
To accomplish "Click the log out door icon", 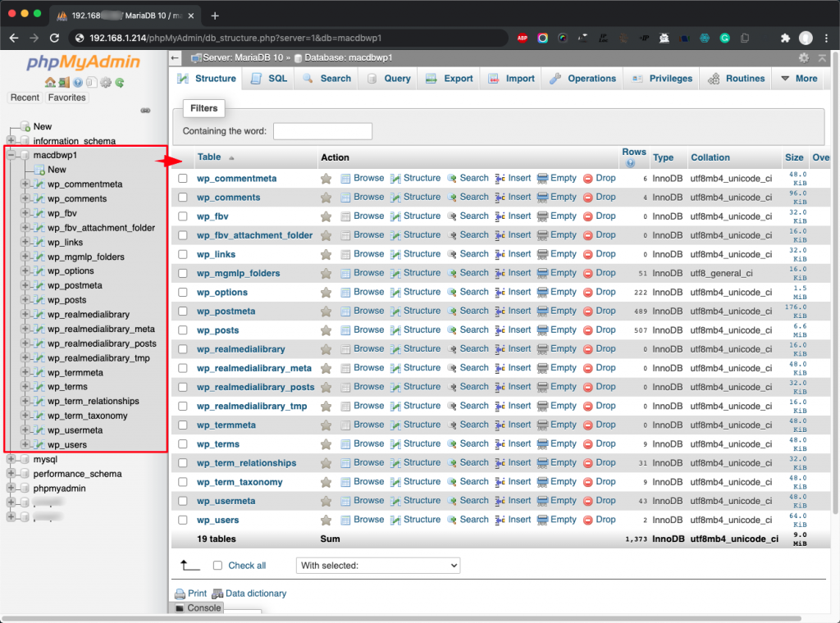I will (x=64, y=83).
